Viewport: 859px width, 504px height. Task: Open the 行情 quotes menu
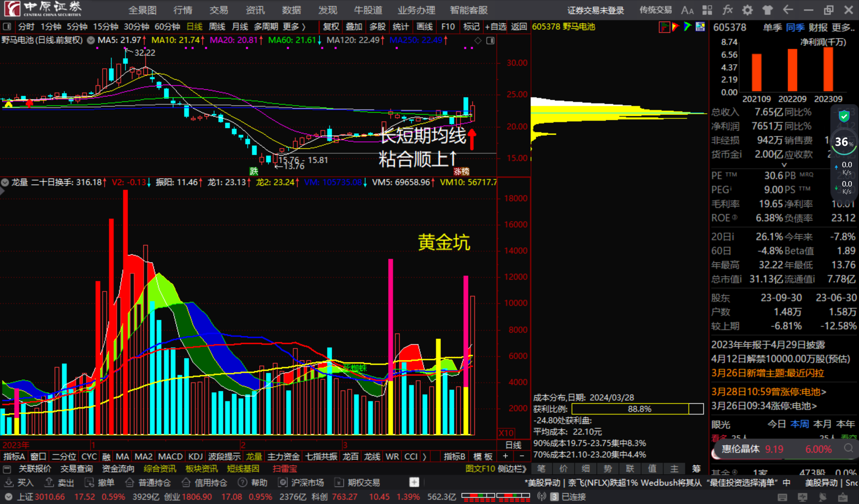183,10
